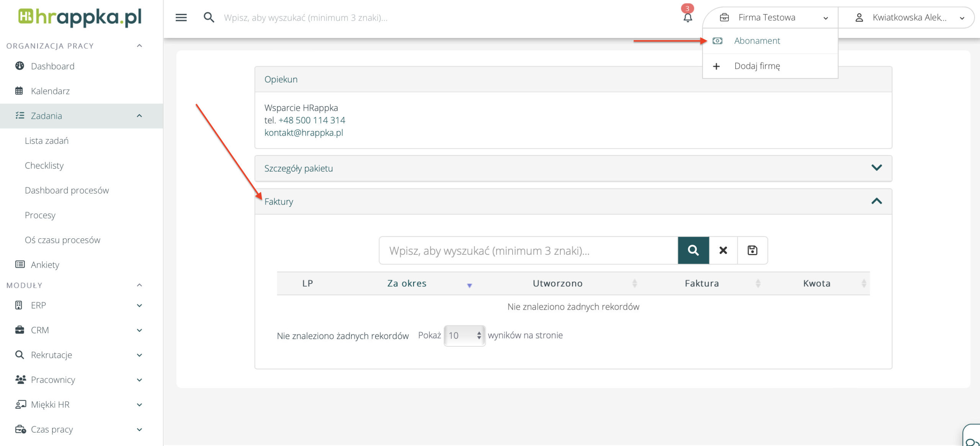The image size is (980, 446).
Task: Clear the invoice search with X icon
Action: (723, 250)
